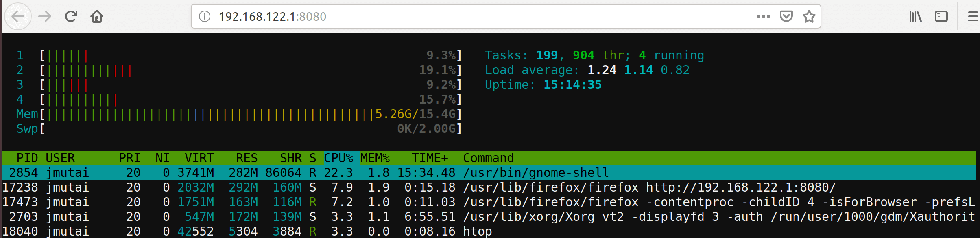Sort by the NI column header

click(162, 158)
